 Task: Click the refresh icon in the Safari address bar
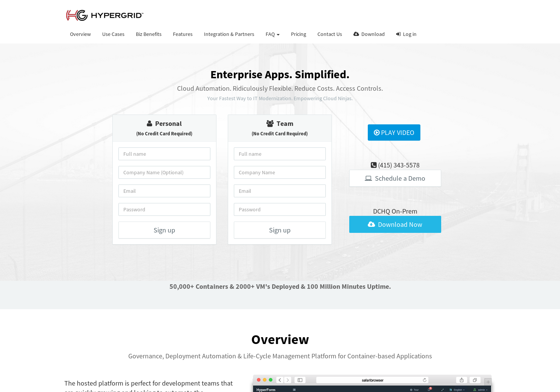point(425,380)
